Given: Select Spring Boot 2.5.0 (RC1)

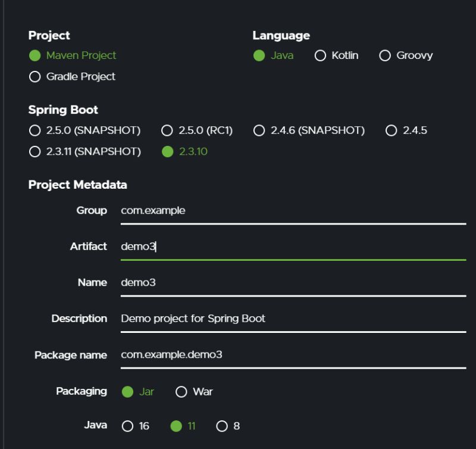Looking at the screenshot, I should [x=167, y=130].
